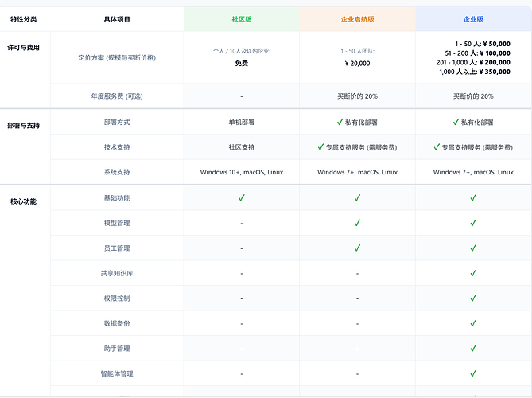The height and width of the screenshot is (398, 532).
Task: Click the 基础功能 checkmark under 企业版
Action: pyautogui.click(x=473, y=197)
